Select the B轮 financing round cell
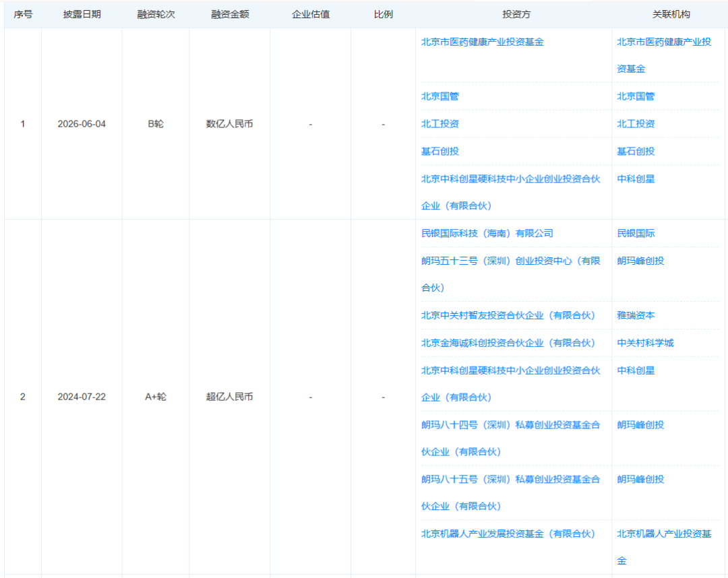The width and height of the screenshot is (728, 578). [x=156, y=124]
